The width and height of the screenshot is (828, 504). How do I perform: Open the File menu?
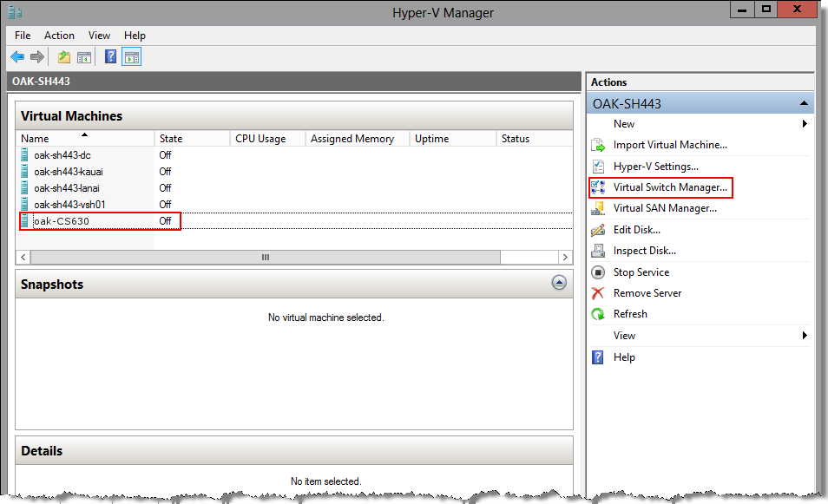[x=23, y=36]
